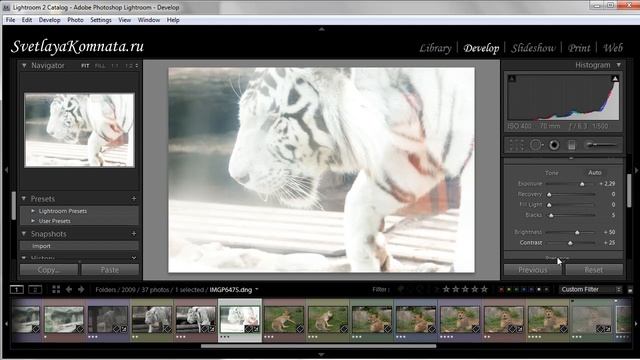Open the File menu
Screen dimensions: 640x360
[x=10, y=20]
